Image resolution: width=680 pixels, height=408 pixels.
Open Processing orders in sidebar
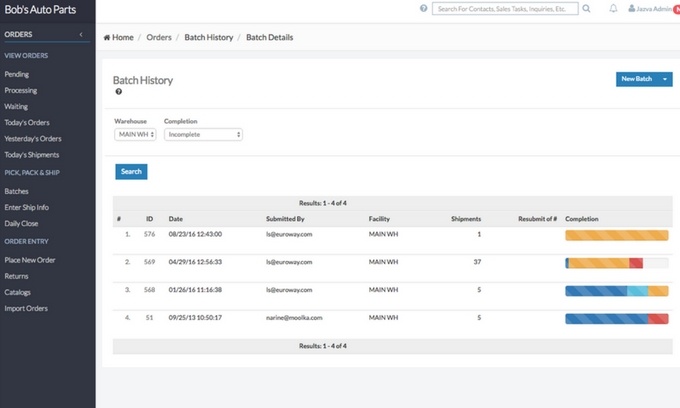(21, 90)
